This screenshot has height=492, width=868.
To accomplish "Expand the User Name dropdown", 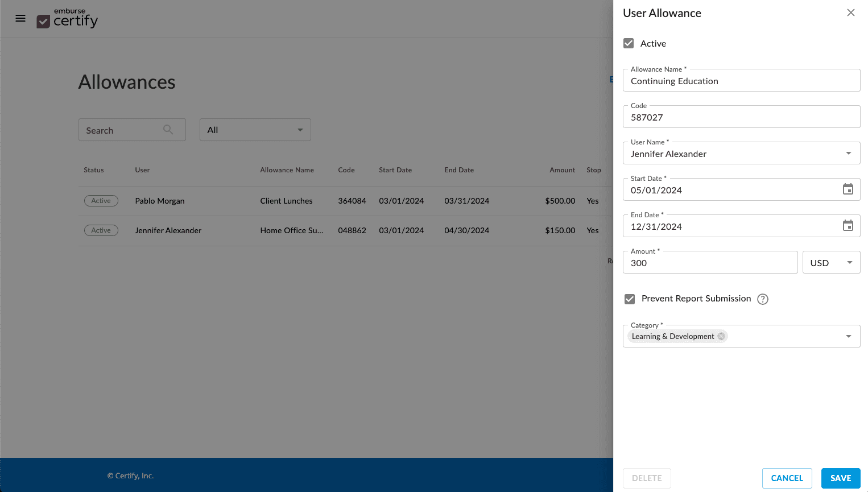I will (848, 154).
